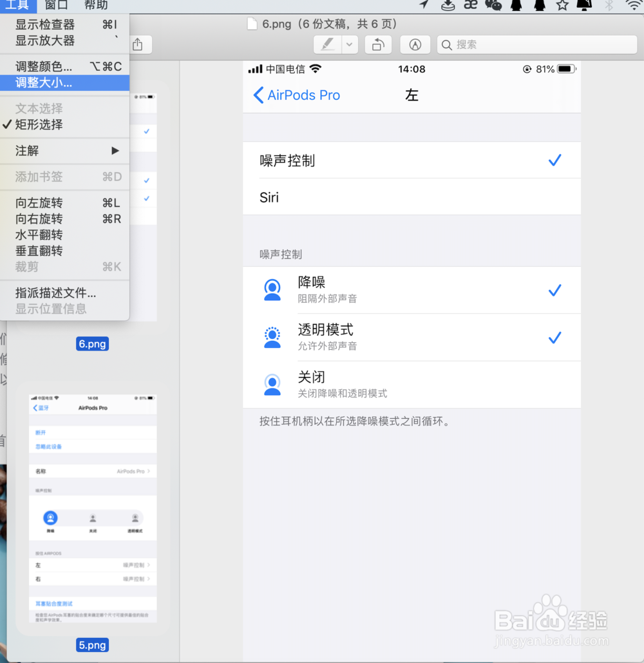
Task: Click the search field in Preview toolbar
Action: pyautogui.click(x=537, y=44)
